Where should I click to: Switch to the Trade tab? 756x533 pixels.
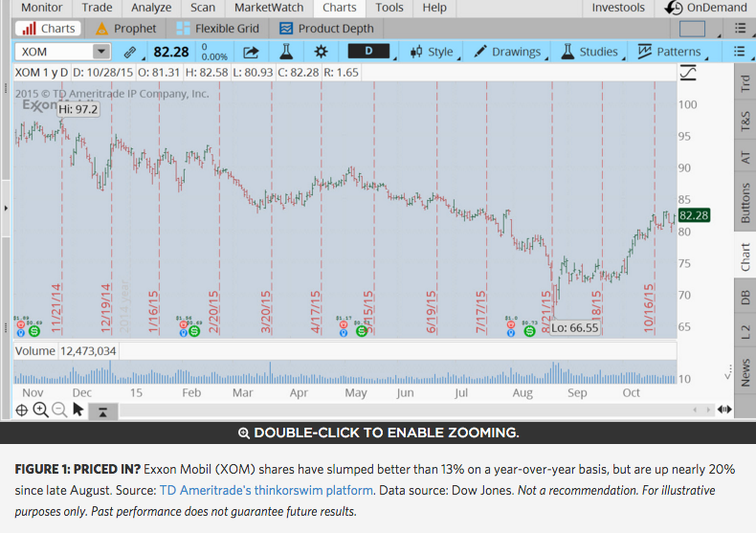coord(97,8)
